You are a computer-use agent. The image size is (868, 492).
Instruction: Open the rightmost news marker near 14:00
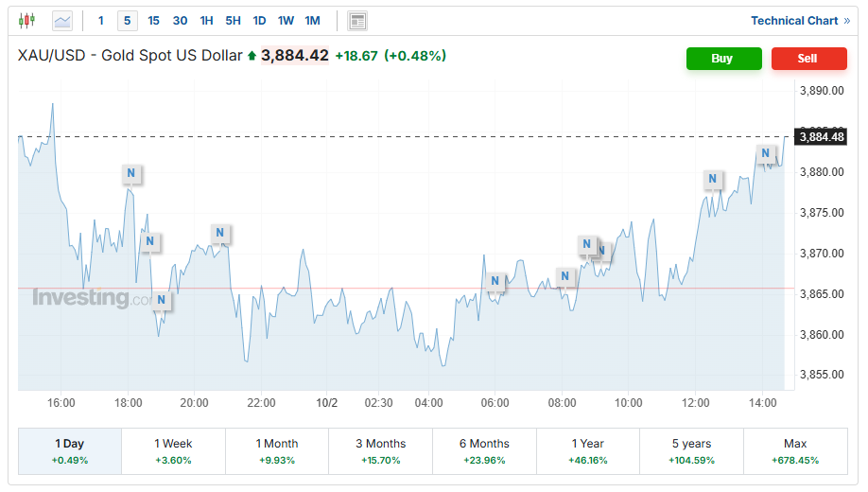click(x=766, y=153)
